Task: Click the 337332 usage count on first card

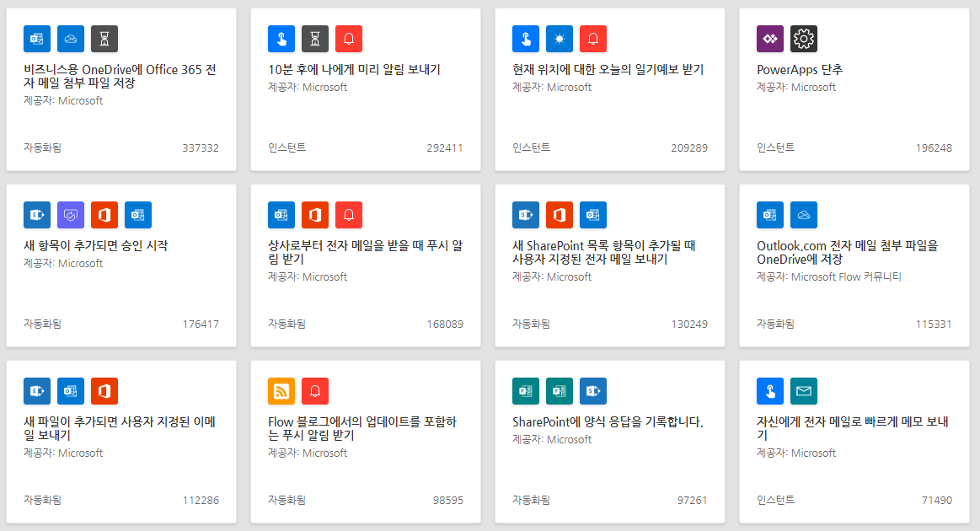Action: pos(201,148)
